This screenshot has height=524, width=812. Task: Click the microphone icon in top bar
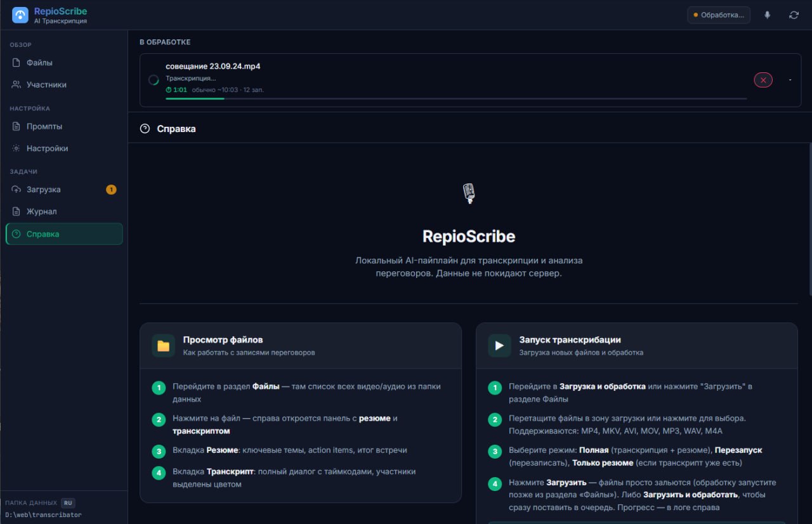click(768, 15)
